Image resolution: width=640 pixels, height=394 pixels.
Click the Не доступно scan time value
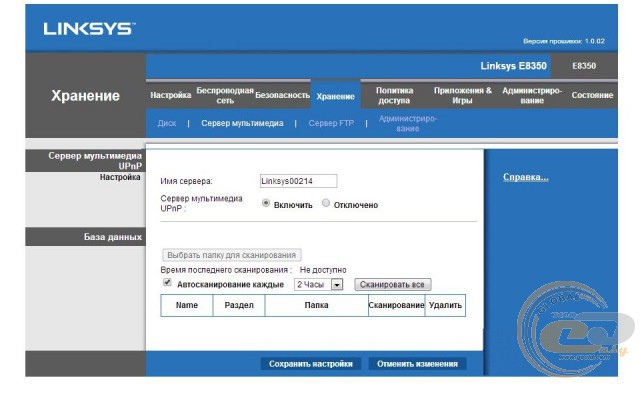pos(323,270)
